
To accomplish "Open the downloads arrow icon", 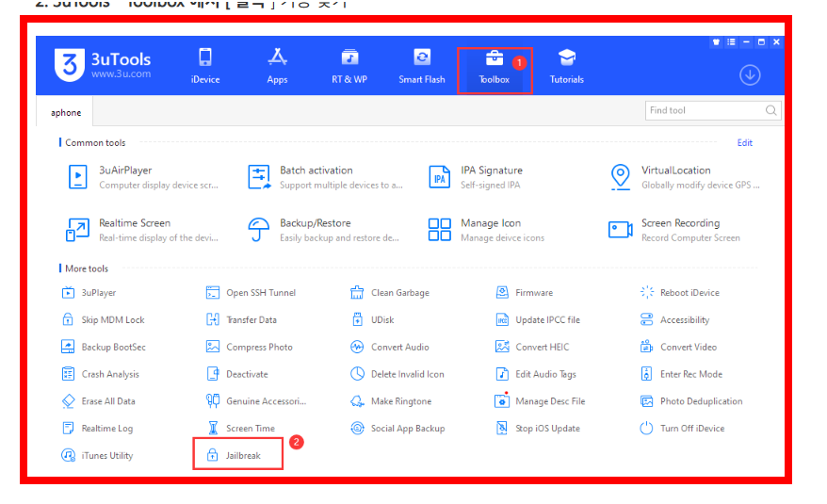I will coord(750,75).
